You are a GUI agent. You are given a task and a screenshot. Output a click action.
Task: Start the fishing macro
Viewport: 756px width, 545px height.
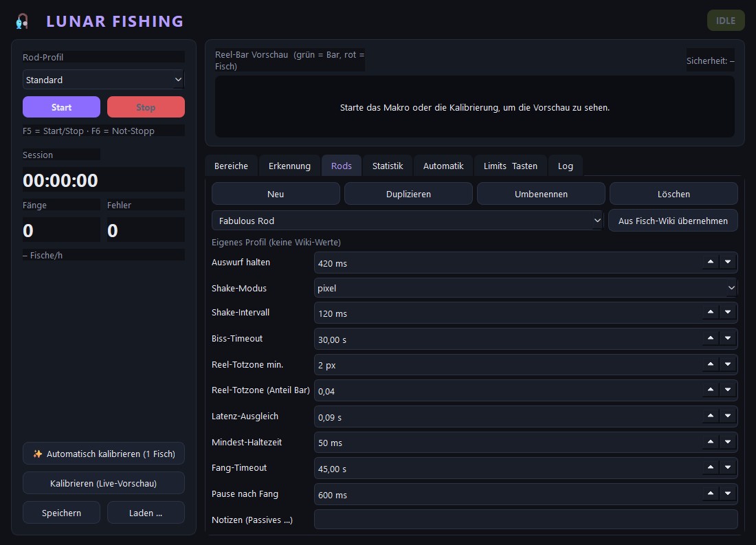click(x=61, y=107)
